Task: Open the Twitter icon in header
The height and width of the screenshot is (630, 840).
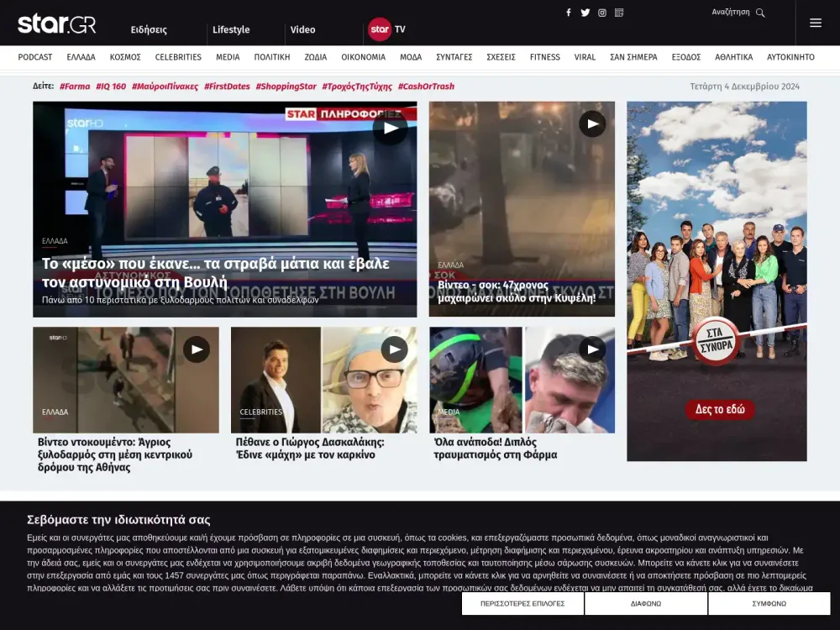Action: tap(585, 13)
